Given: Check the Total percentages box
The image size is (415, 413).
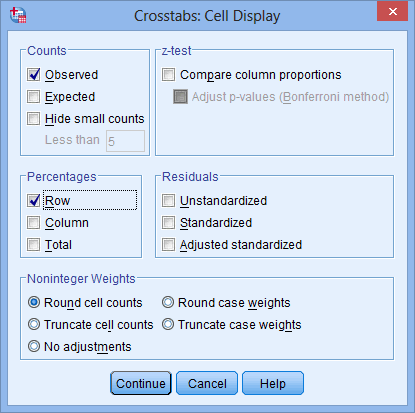Looking at the screenshot, I should coord(34,245).
